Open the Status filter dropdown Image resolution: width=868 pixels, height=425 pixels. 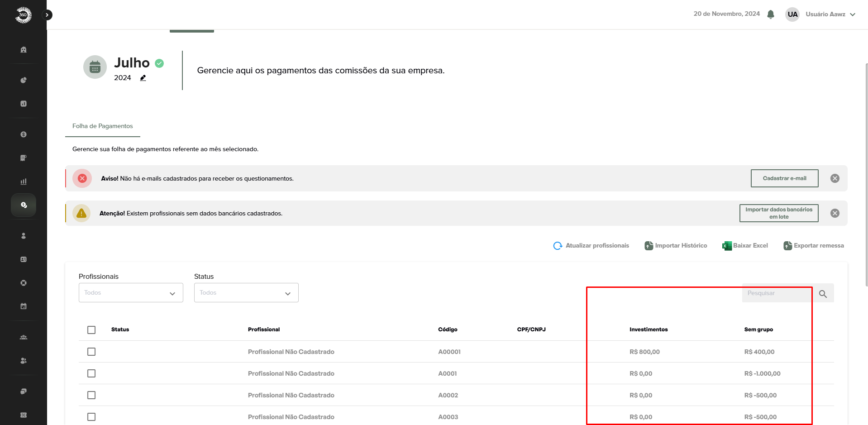click(x=246, y=293)
